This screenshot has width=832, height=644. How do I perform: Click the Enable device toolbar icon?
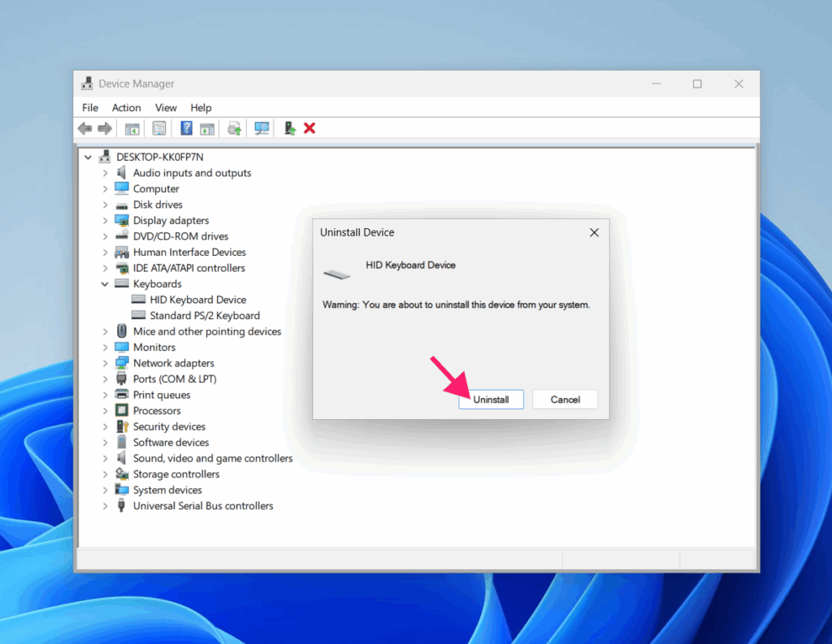coord(290,128)
